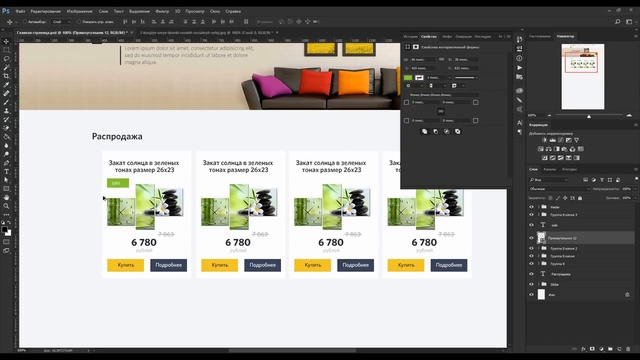This screenshot has height=360, width=640.
Task: Open the layer fill dropdown arrow
Action: [x=635, y=198]
